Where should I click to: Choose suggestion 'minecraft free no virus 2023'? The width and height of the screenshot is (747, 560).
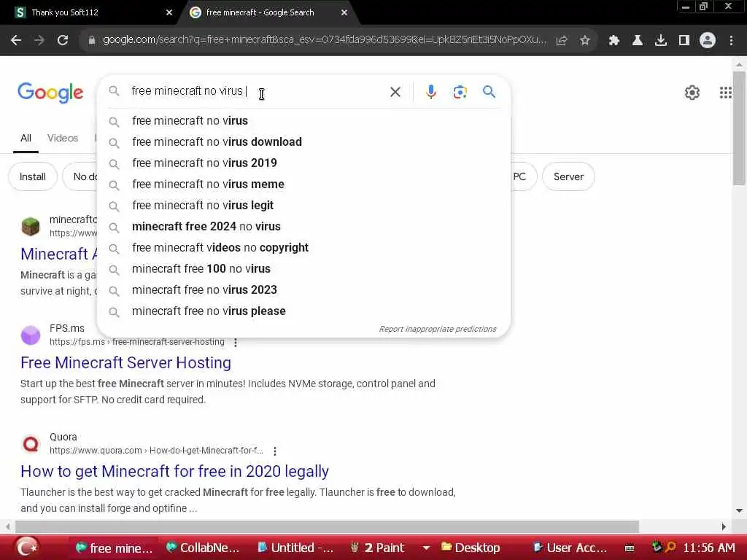point(303,290)
